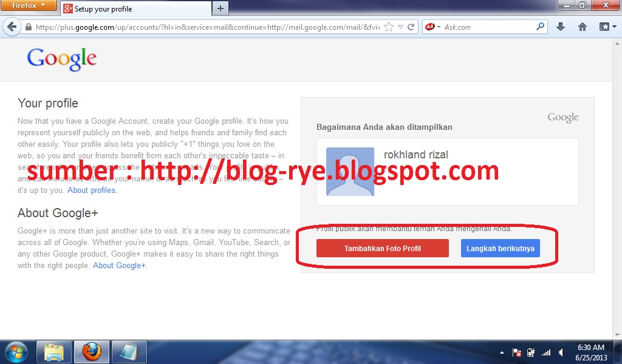This screenshot has height=364, width=622.
Task: Click the Google+ favicon on the tab
Action: pos(68,8)
